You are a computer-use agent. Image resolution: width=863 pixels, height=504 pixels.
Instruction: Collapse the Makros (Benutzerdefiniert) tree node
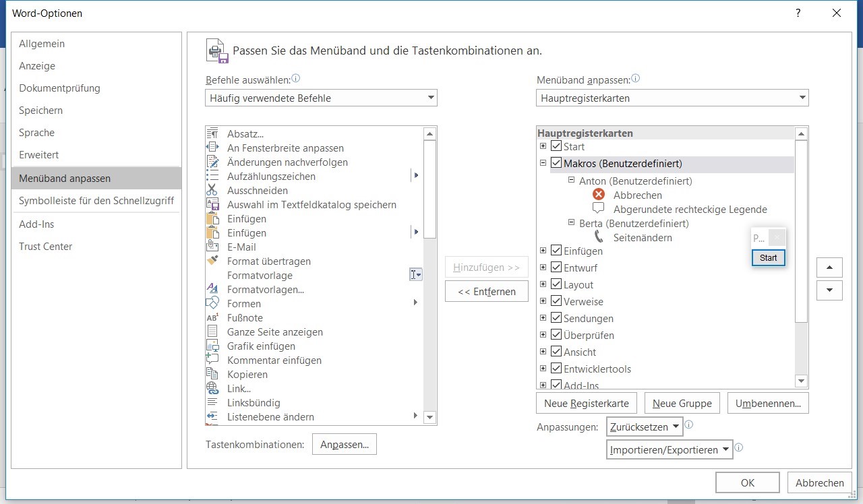pos(543,163)
